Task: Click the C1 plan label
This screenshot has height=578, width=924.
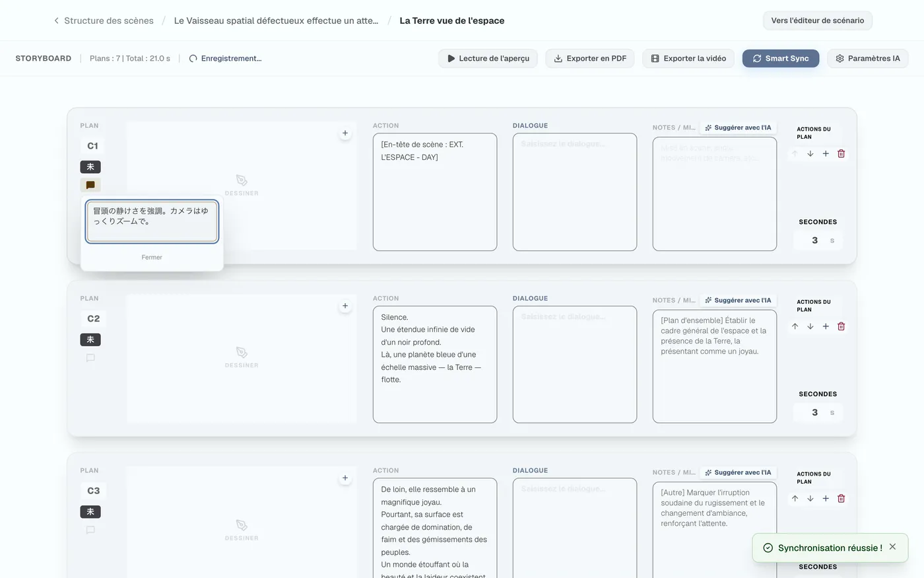Action: coord(93,146)
